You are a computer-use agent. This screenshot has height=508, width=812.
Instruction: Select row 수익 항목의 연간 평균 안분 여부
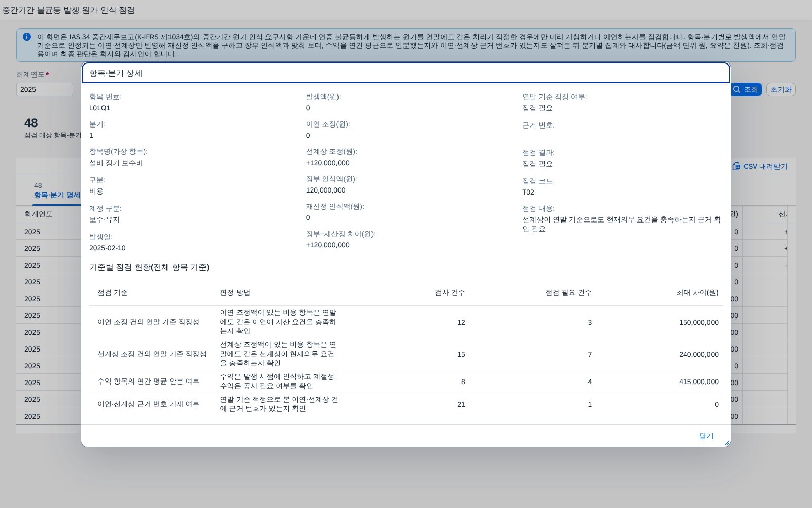pos(406,382)
